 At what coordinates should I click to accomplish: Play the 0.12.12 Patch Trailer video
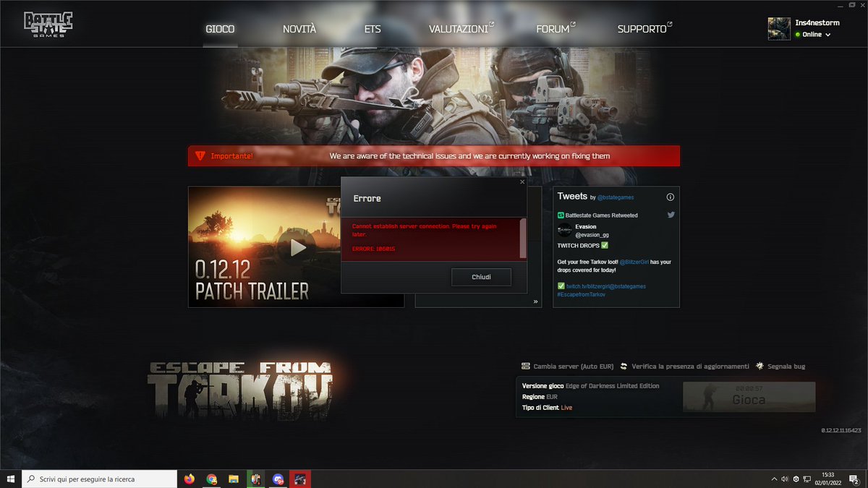297,247
